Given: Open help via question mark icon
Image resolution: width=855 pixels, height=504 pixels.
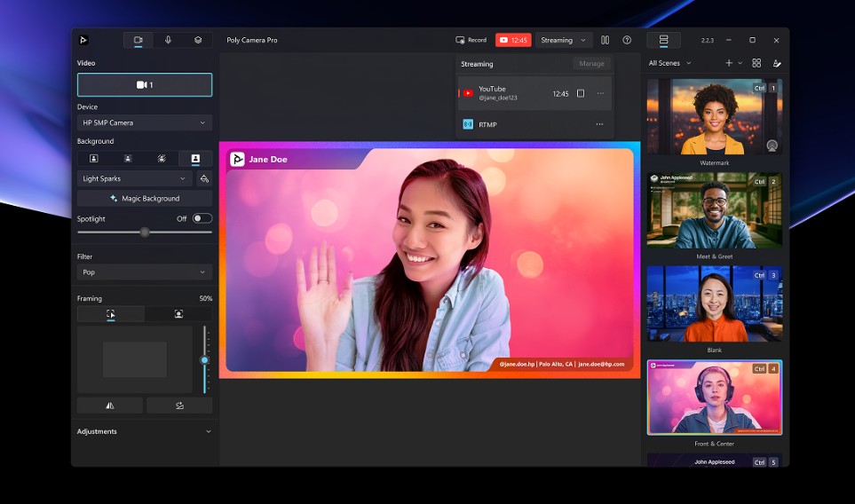Looking at the screenshot, I should pyautogui.click(x=627, y=40).
